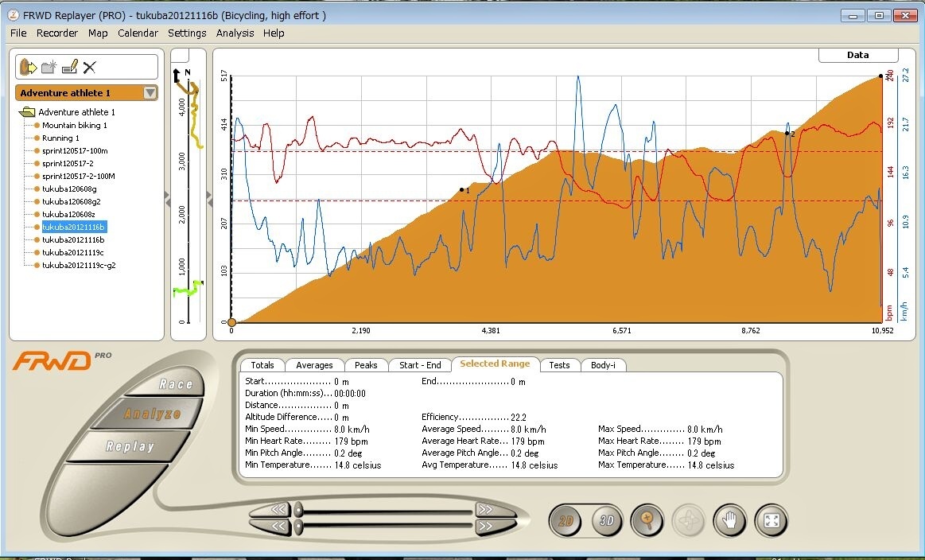925x560 pixels.
Task: Select tukuba20121119c-g2 in the tree
Action: tap(79, 266)
